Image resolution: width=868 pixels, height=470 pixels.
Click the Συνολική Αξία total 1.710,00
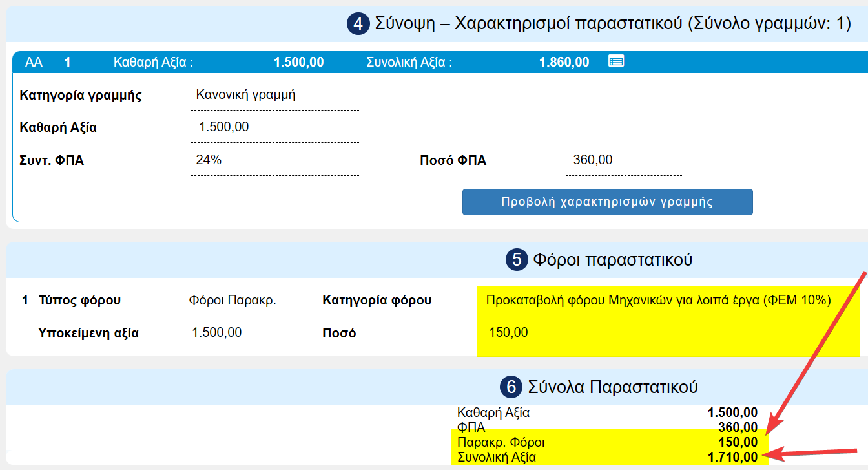(732, 458)
